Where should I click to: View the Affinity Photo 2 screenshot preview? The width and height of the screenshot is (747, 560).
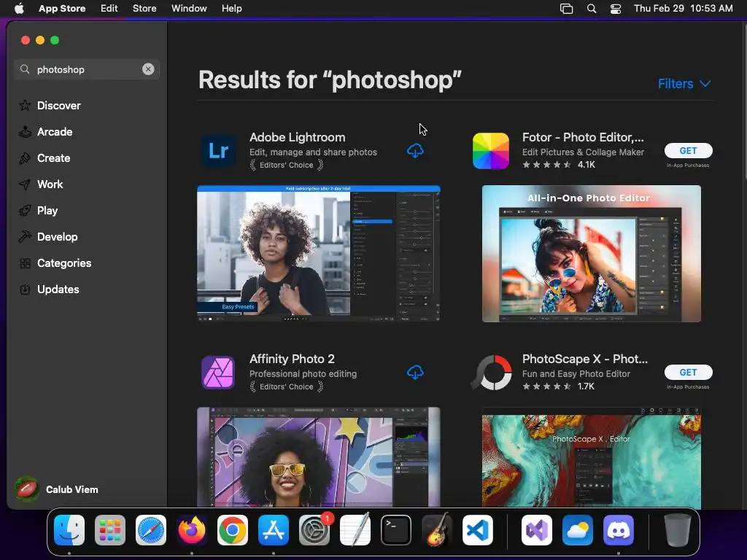point(319,456)
